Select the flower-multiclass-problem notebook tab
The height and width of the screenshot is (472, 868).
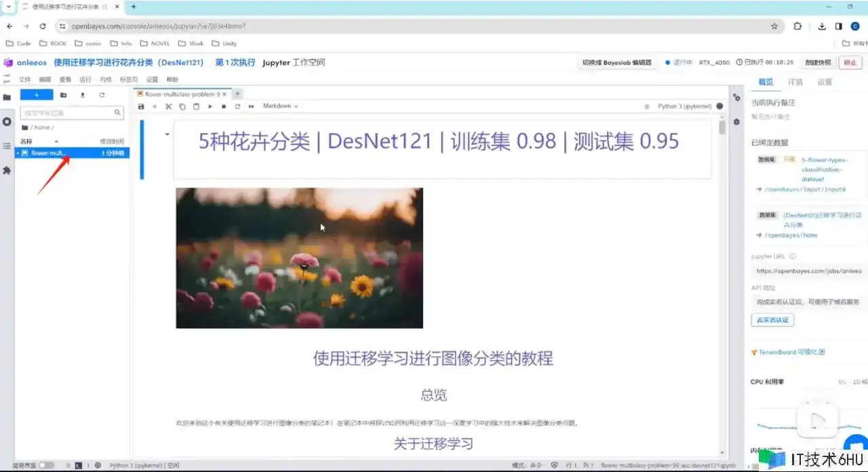[182, 94]
